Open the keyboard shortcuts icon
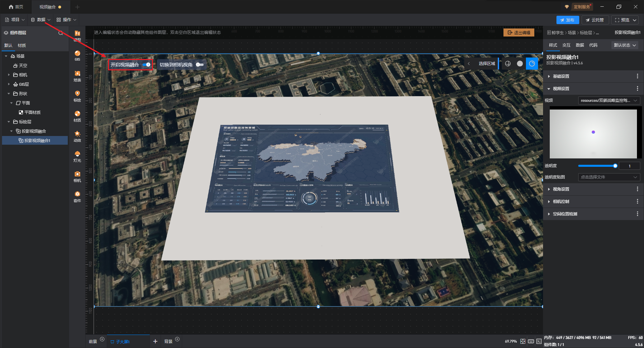 point(531,341)
